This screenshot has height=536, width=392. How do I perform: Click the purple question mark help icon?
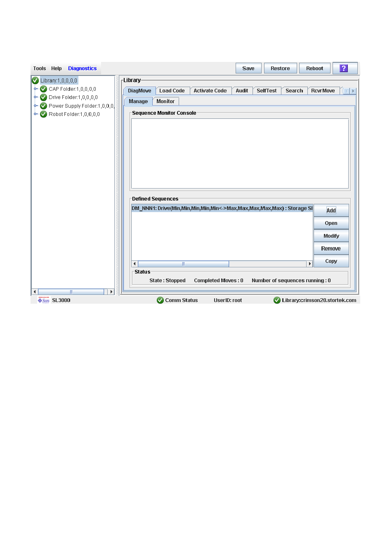[x=344, y=68]
